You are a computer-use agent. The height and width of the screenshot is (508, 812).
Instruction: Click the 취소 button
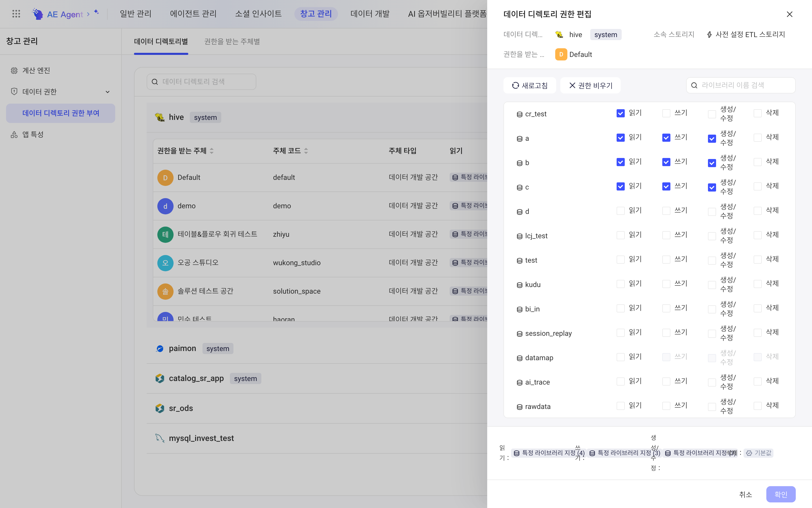(746, 494)
